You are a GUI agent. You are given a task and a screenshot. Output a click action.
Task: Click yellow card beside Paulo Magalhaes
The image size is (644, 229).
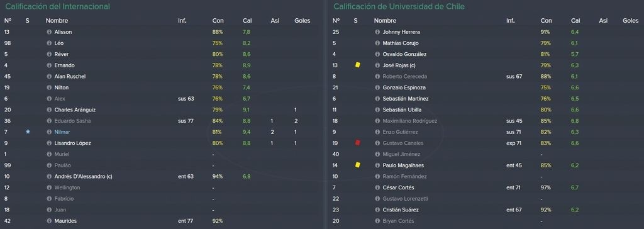tap(357, 165)
